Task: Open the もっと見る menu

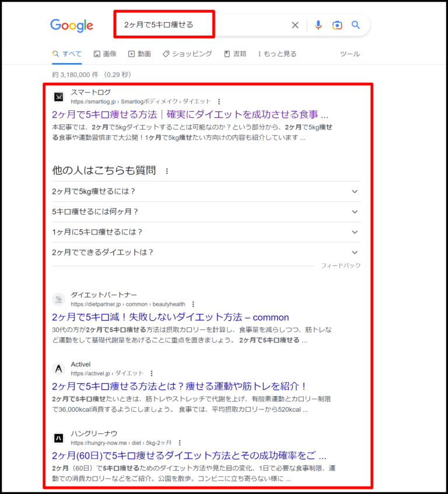Action: [277, 54]
